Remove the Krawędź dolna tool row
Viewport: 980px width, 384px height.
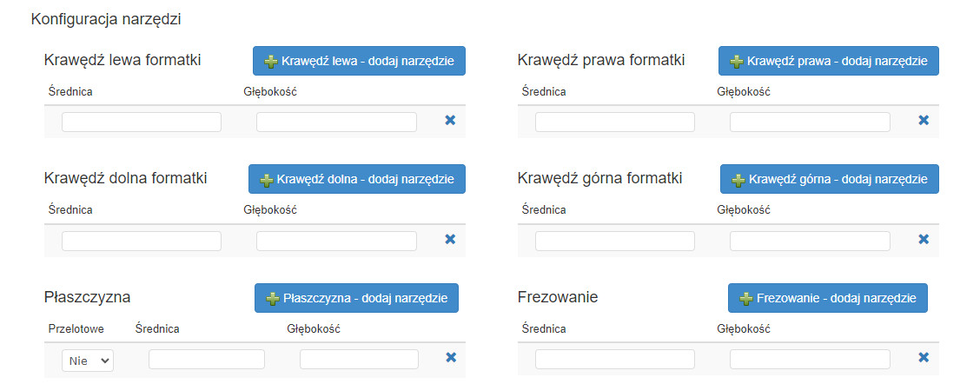tap(450, 240)
